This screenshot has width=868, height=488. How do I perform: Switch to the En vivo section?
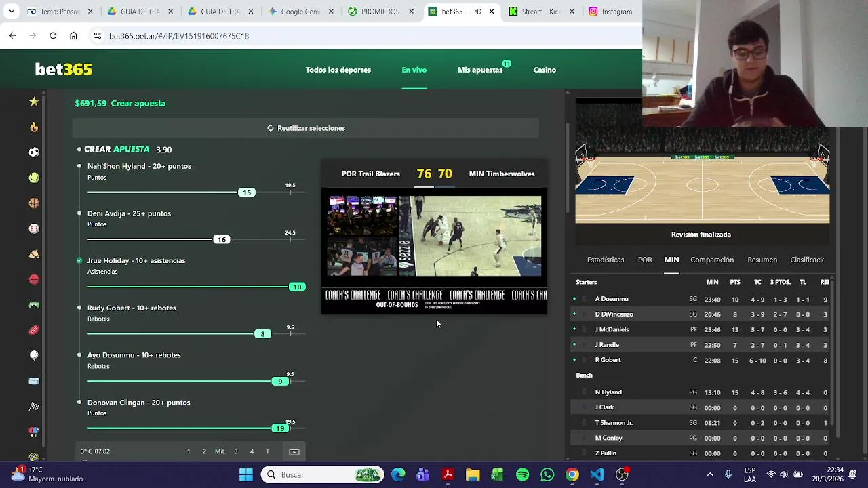pos(414,70)
